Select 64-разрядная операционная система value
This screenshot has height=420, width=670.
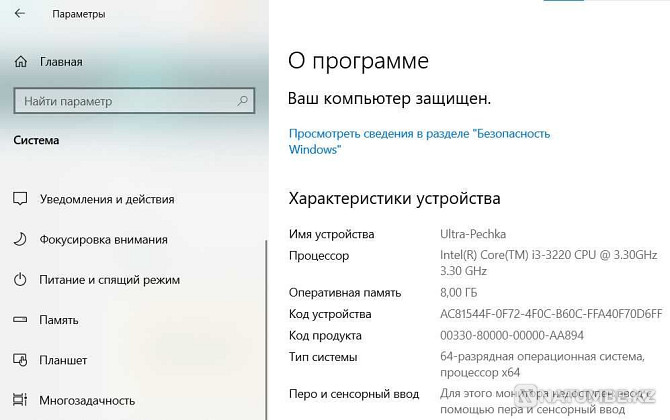click(x=543, y=364)
